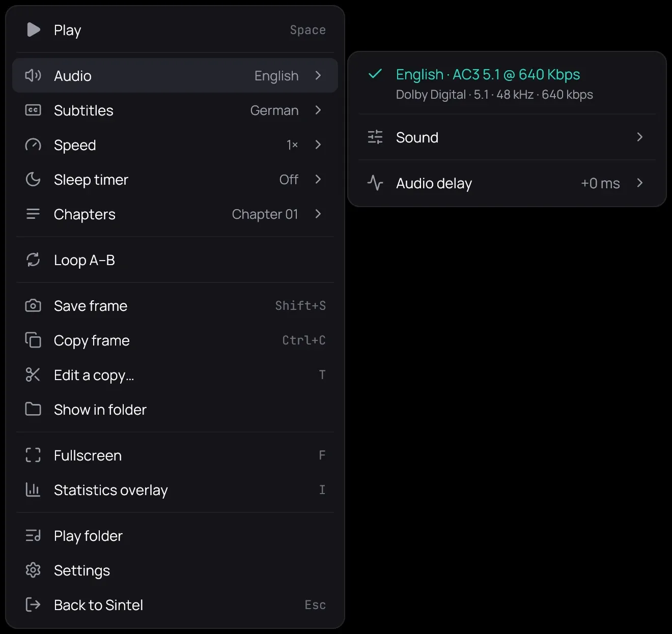Choose Play folder entry
Viewport: 672px width, 634px height.
175,535
